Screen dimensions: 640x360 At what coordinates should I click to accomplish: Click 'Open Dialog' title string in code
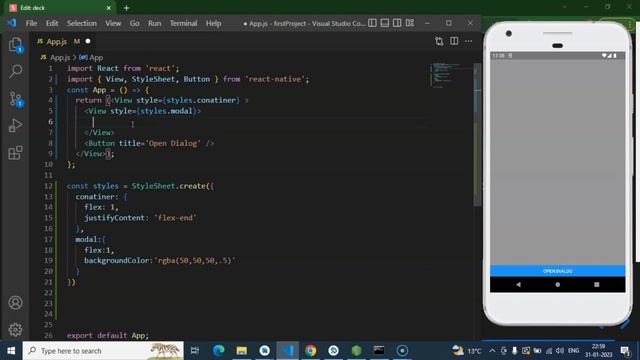[173, 143]
